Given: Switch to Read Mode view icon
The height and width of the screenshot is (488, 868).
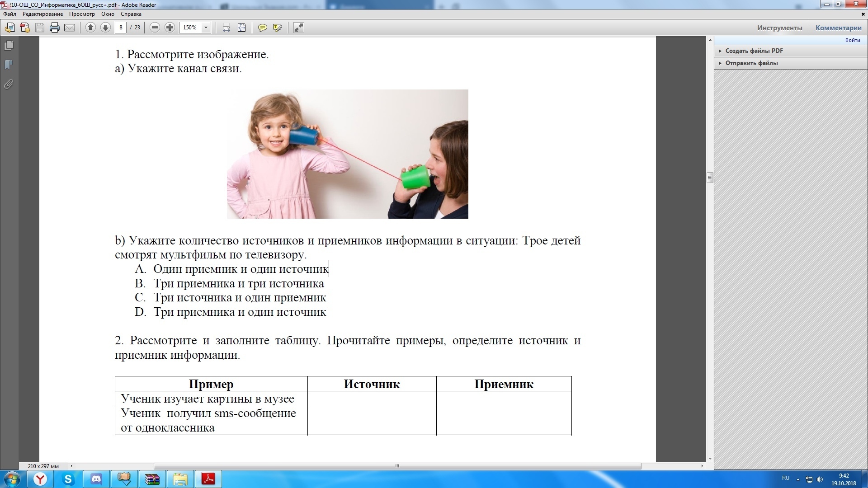Looking at the screenshot, I should [299, 28].
